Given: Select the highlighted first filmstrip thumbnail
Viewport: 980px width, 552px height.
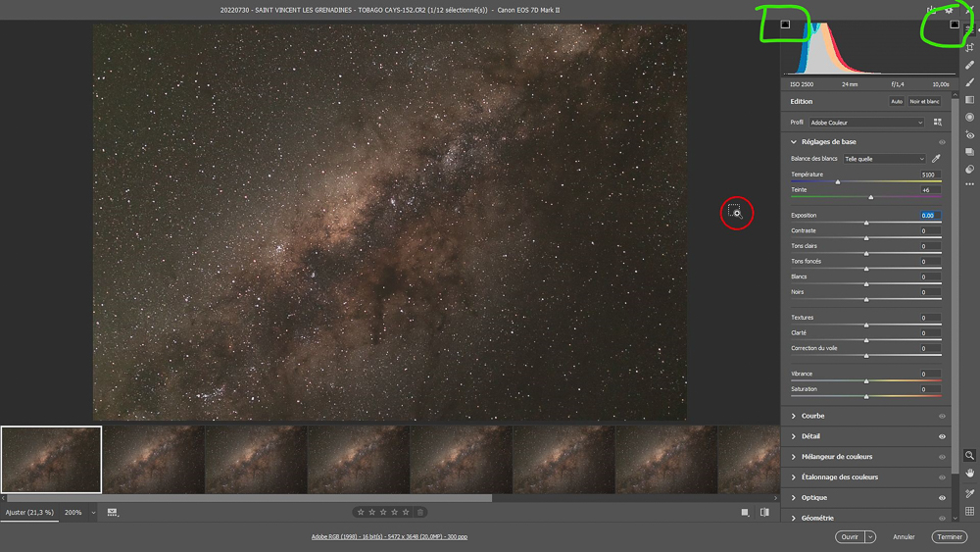Looking at the screenshot, I should click(x=51, y=460).
